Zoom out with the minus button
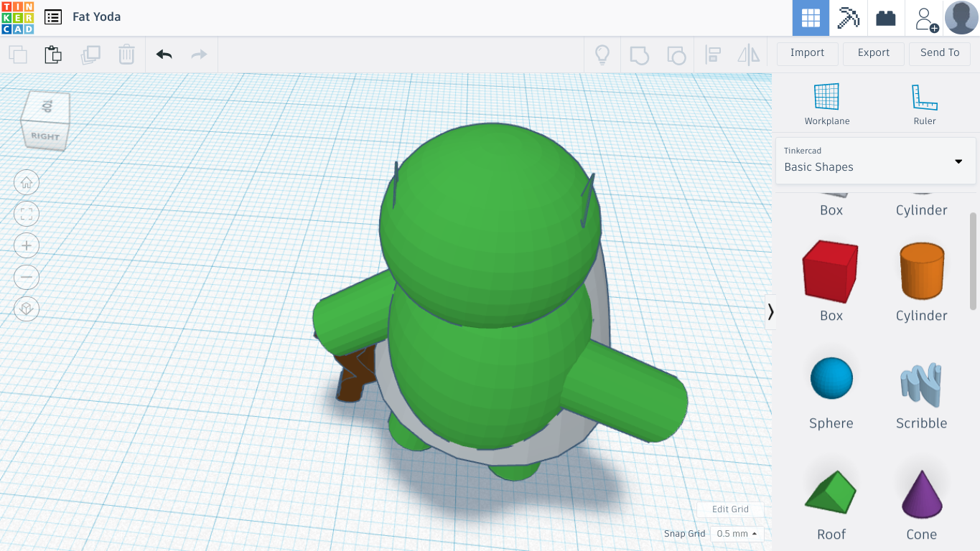The height and width of the screenshot is (551, 980). 27,277
